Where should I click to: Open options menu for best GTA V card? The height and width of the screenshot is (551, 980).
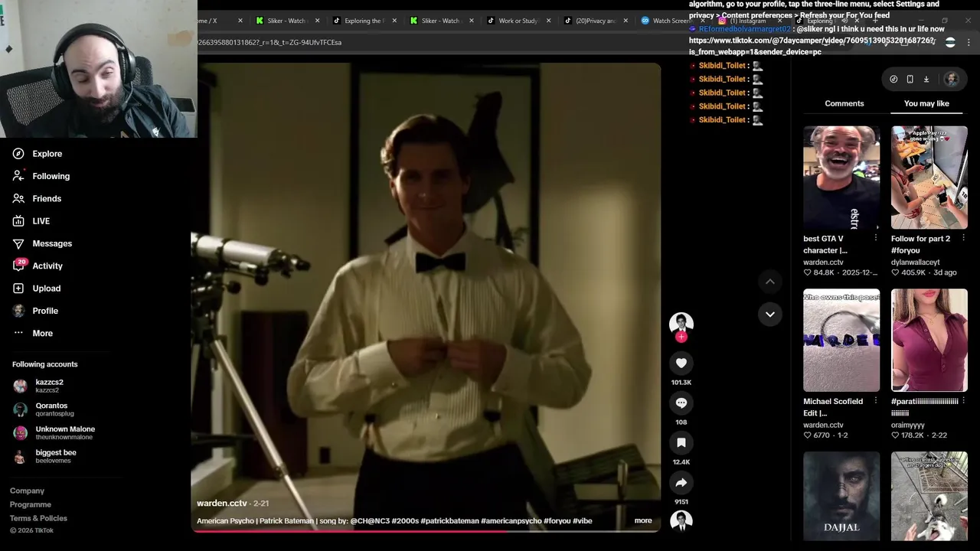876,238
